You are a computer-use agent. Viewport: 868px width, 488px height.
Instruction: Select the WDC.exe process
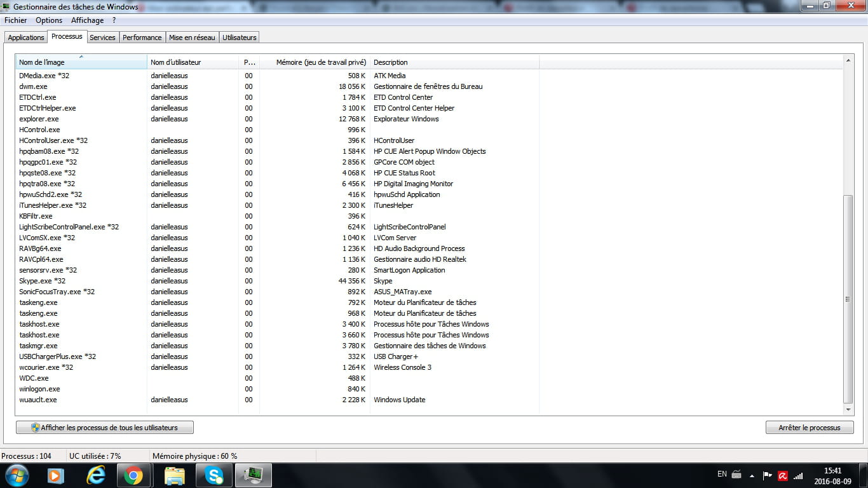(x=277, y=378)
